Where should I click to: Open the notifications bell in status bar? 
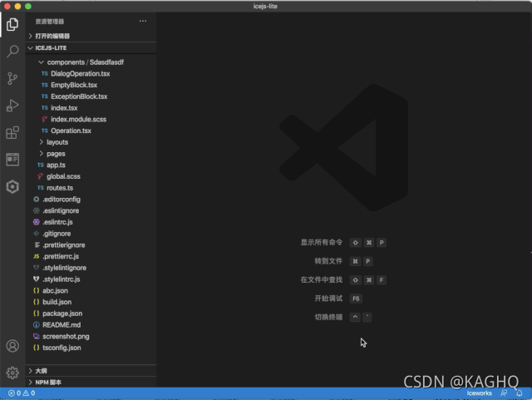pos(520,393)
